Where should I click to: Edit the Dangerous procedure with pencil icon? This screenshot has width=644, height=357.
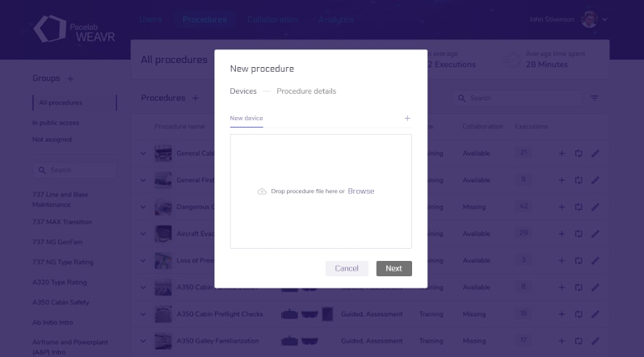596,208
